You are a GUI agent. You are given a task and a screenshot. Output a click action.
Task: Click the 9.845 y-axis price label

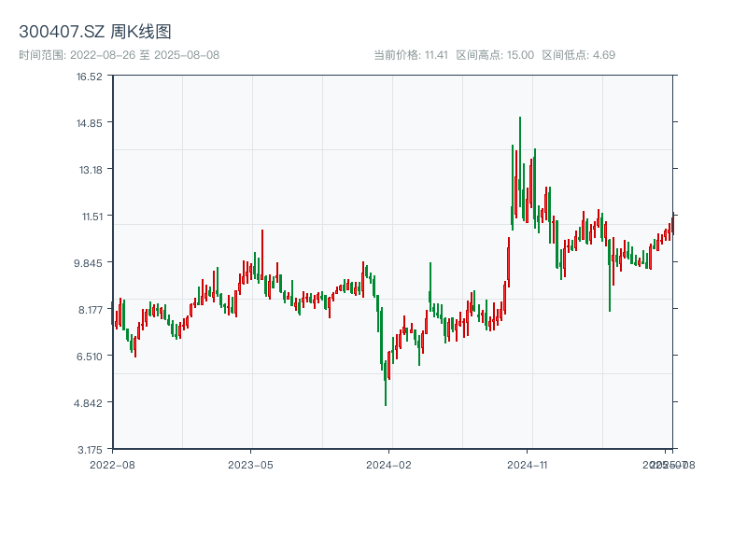click(x=90, y=263)
